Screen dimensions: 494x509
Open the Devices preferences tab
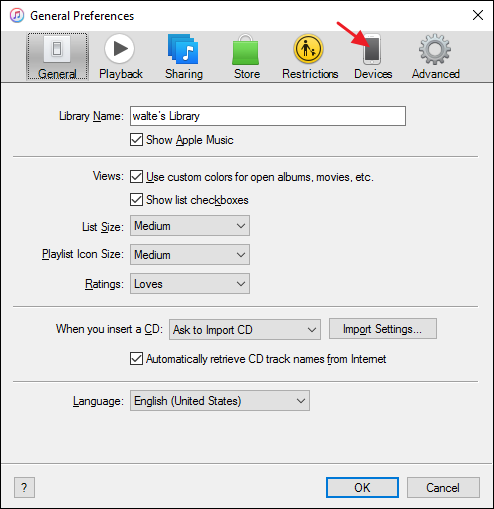coord(373,57)
